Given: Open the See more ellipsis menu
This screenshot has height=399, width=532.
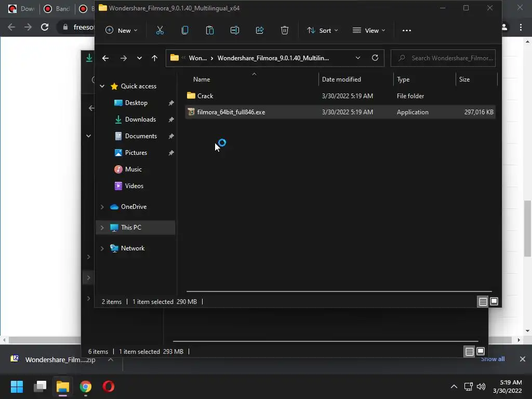Looking at the screenshot, I should point(406,31).
